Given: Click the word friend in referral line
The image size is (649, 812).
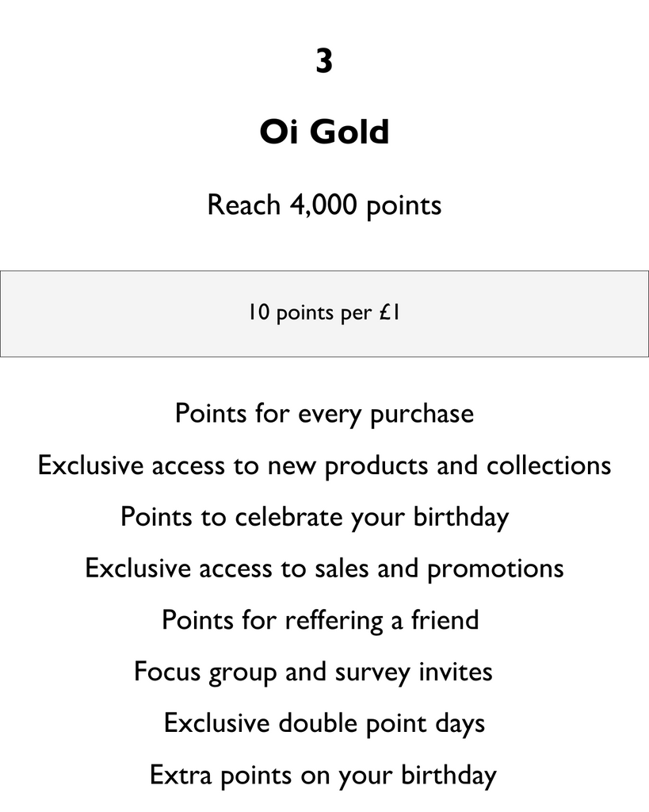Looking at the screenshot, I should tap(445, 619).
